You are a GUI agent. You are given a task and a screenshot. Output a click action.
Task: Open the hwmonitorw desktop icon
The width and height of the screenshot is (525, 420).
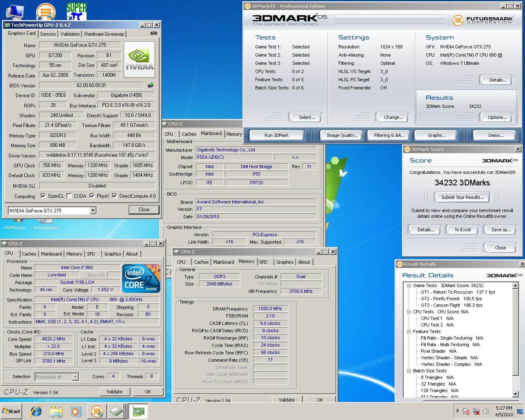click(46, 224)
